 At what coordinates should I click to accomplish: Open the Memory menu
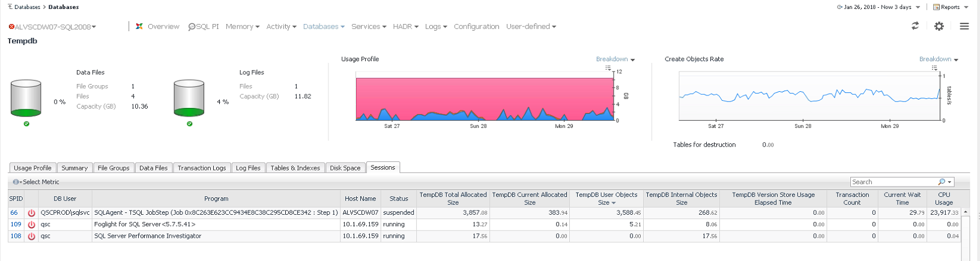tap(242, 26)
